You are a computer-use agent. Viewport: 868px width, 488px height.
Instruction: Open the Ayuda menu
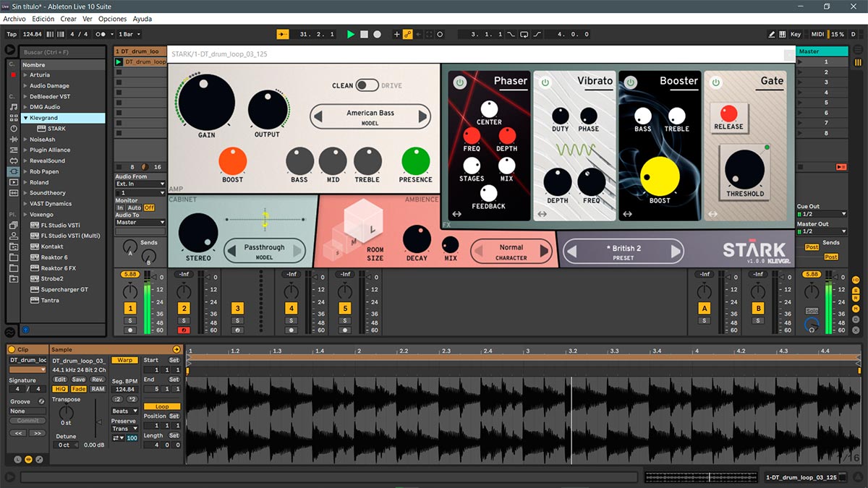pos(142,19)
